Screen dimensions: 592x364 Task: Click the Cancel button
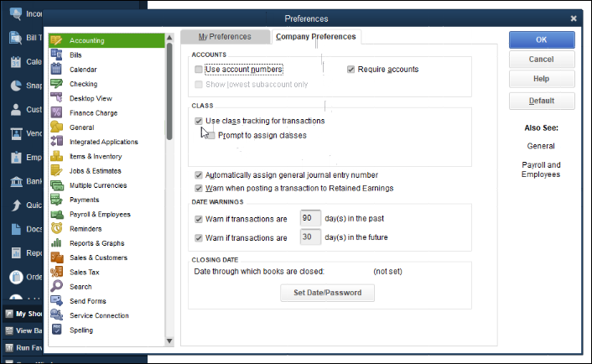[x=542, y=60]
